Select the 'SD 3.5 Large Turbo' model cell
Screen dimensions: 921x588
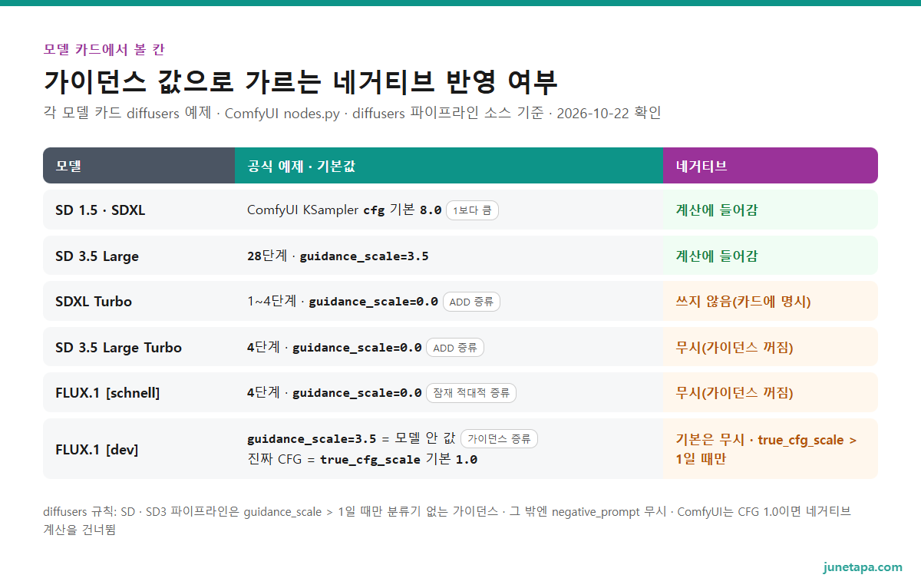(139, 347)
